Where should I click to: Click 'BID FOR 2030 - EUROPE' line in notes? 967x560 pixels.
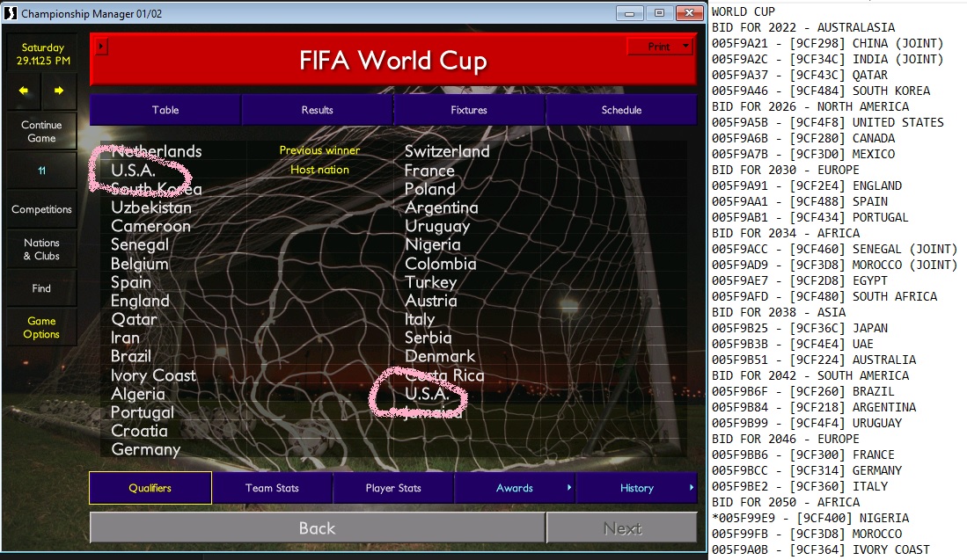click(785, 170)
